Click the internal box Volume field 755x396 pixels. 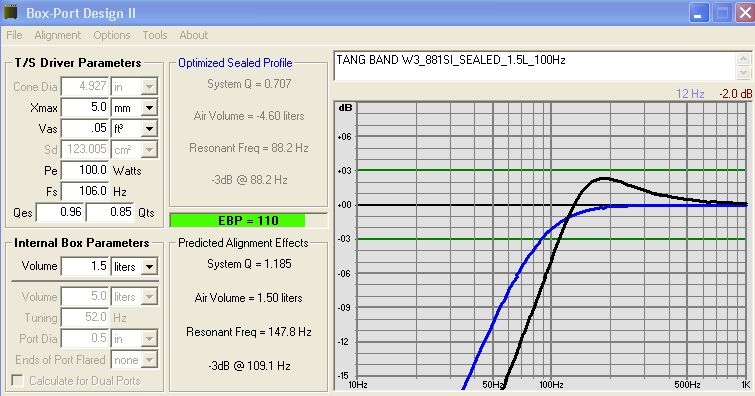click(85, 266)
